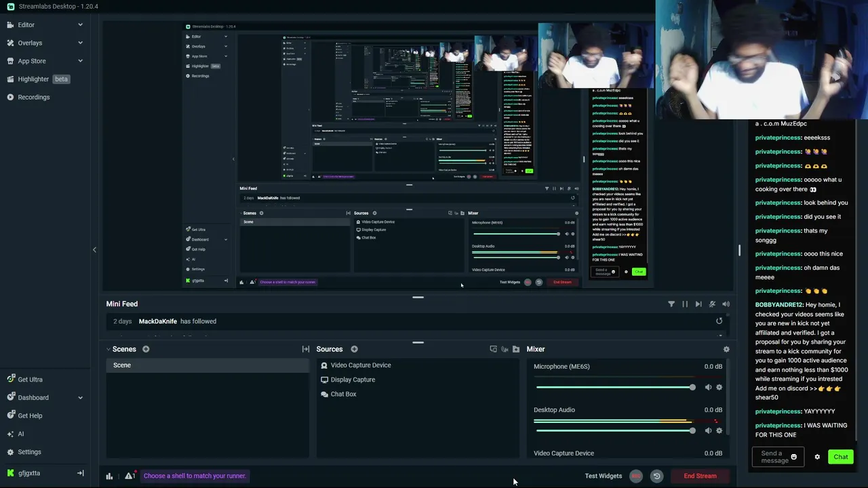The width and height of the screenshot is (868, 488).
Task: Open Mixer advanced settings gear
Action: (726, 349)
